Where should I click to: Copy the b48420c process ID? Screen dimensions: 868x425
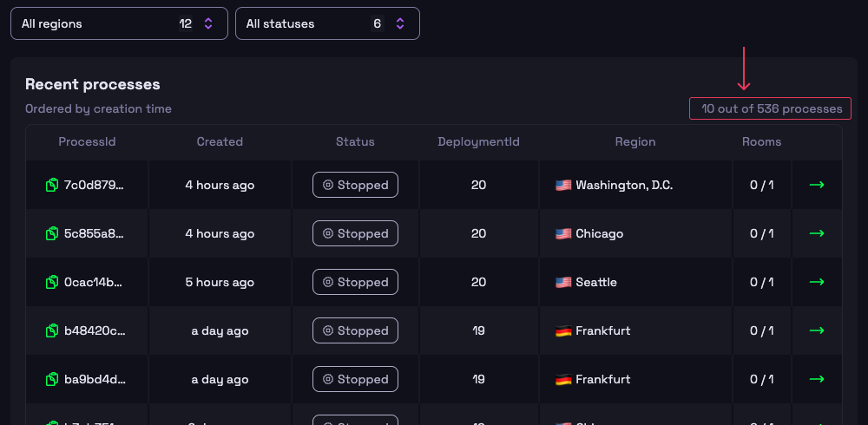click(52, 330)
